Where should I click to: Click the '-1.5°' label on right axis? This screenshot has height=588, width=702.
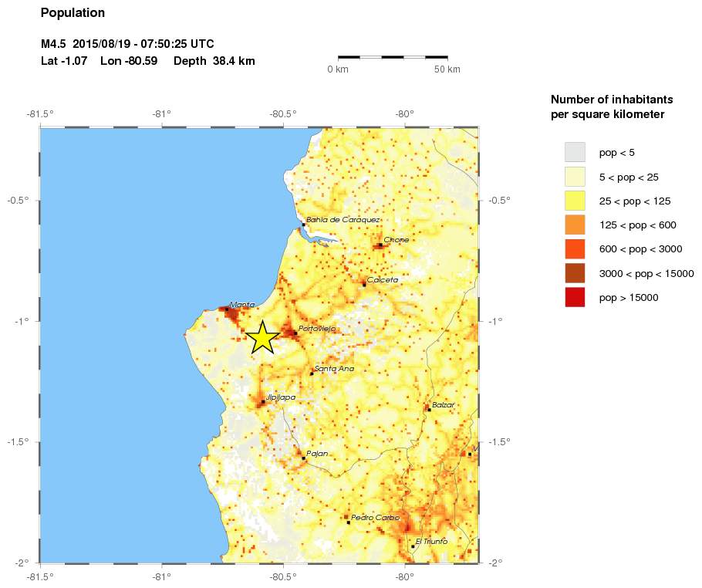pyautogui.click(x=499, y=442)
